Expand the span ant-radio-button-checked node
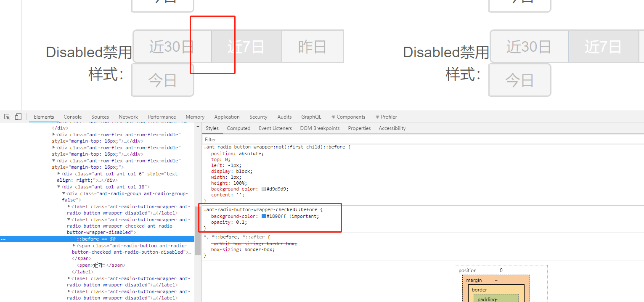 click(74, 246)
